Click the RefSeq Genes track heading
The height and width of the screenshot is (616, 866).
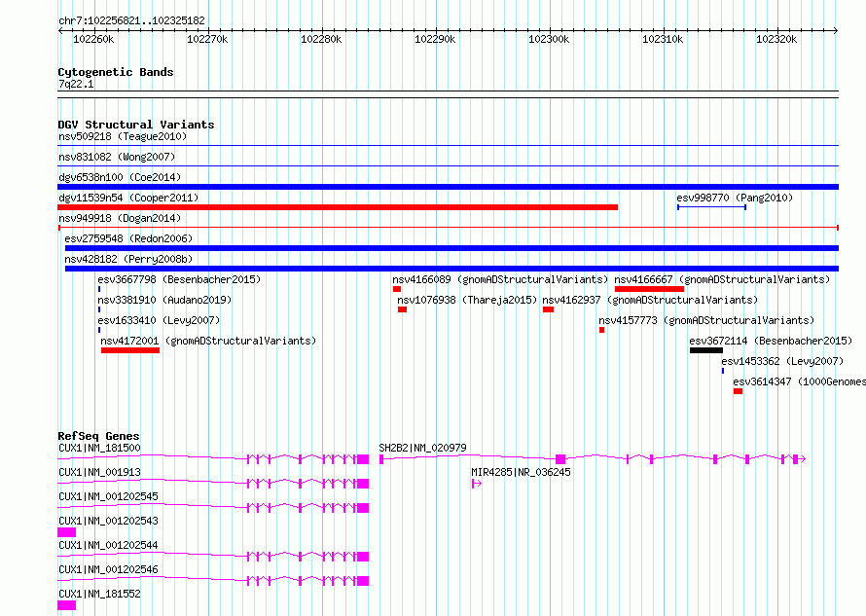point(98,436)
